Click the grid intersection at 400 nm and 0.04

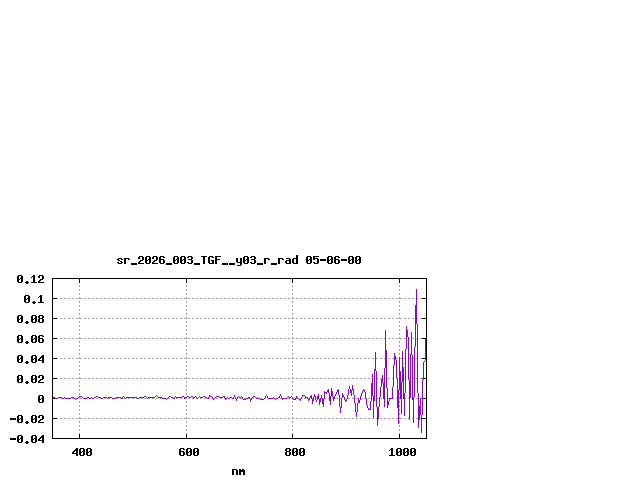(x=80, y=358)
